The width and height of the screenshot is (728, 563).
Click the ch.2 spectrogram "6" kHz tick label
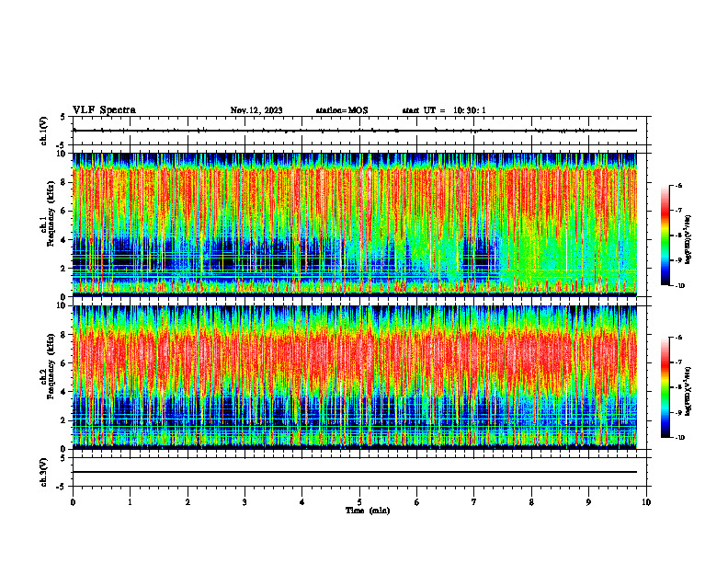[64, 363]
